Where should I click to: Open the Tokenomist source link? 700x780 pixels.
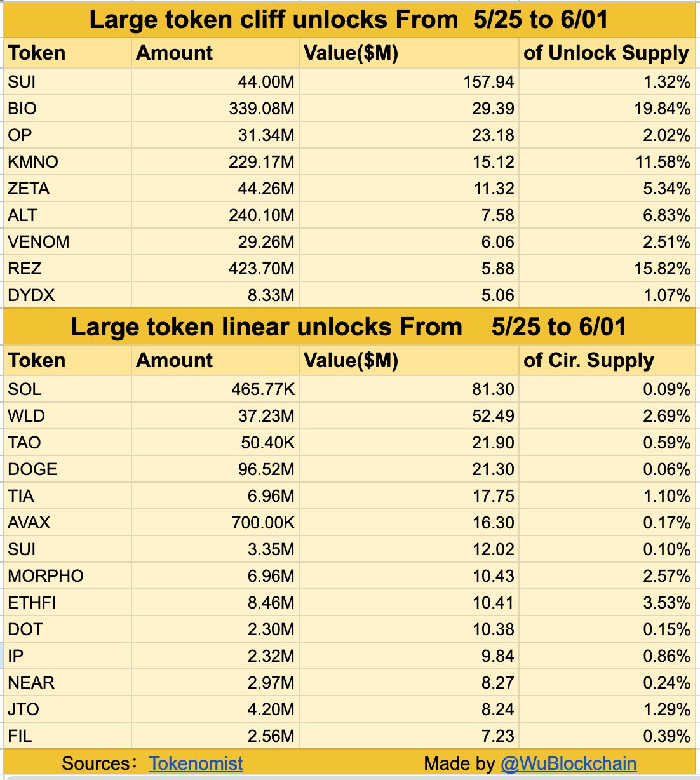tap(196, 763)
